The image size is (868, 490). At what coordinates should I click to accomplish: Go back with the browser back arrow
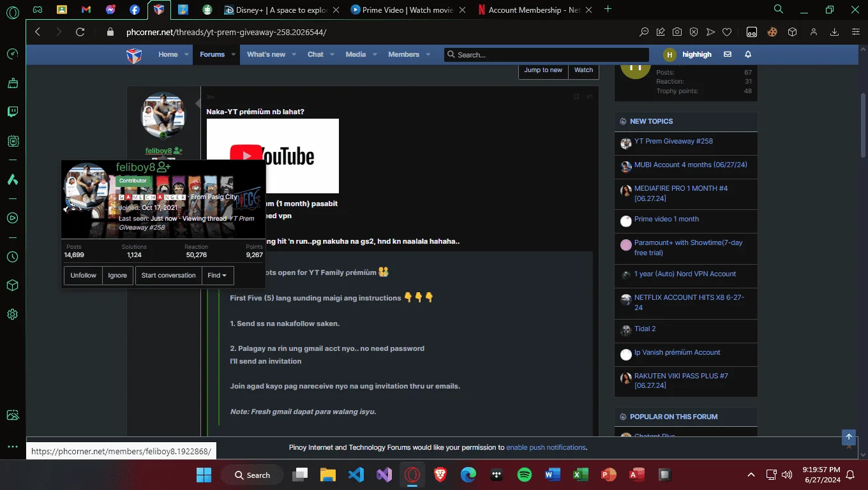38,32
